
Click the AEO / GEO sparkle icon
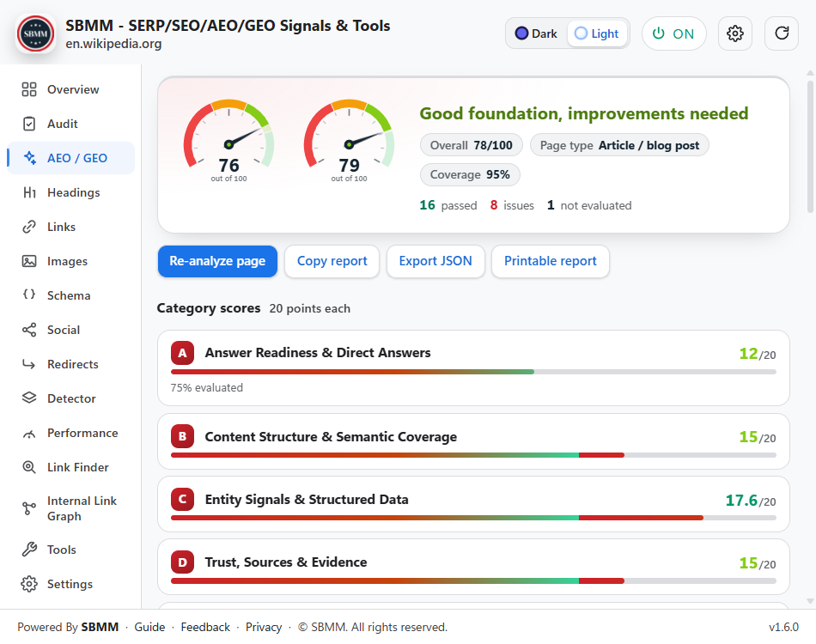pyautogui.click(x=30, y=158)
